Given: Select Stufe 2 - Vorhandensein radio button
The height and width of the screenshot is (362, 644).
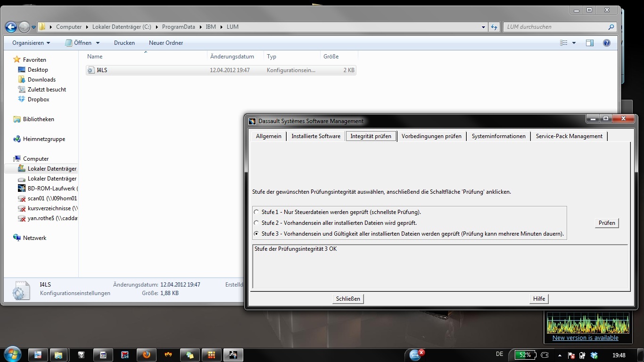Looking at the screenshot, I should 256,223.
